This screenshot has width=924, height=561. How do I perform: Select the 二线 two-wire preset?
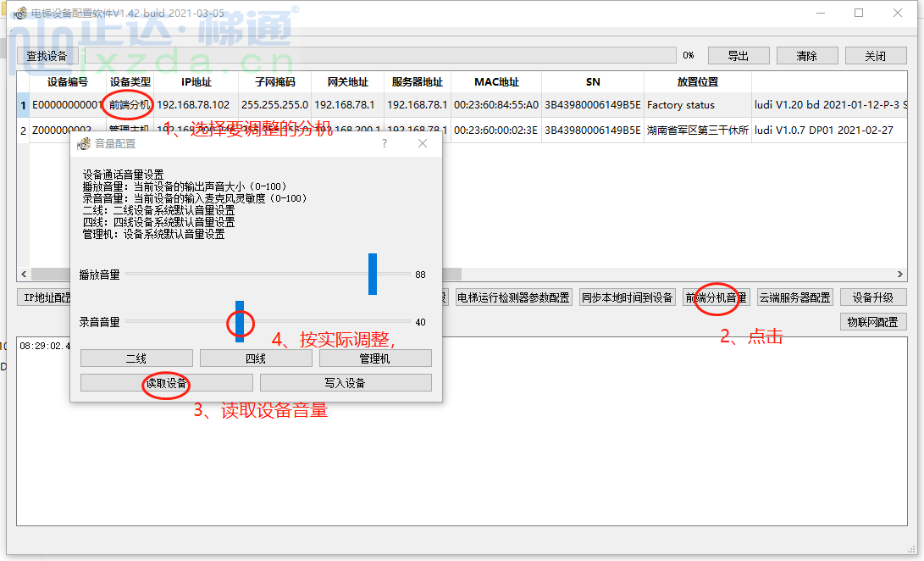[x=136, y=357]
